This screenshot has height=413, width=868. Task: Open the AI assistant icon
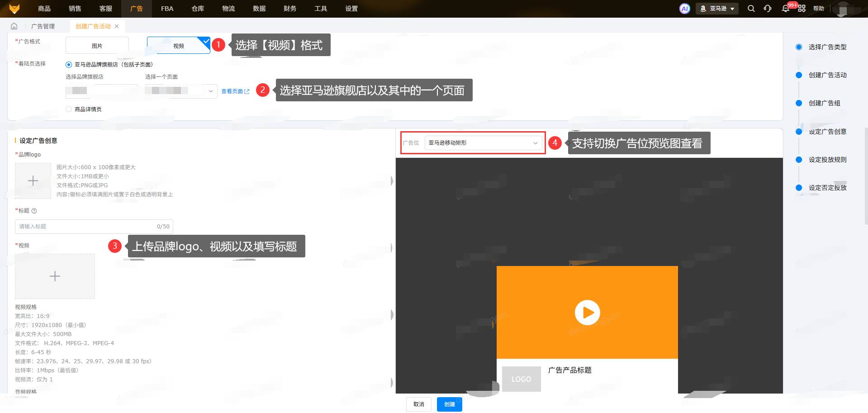(685, 9)
